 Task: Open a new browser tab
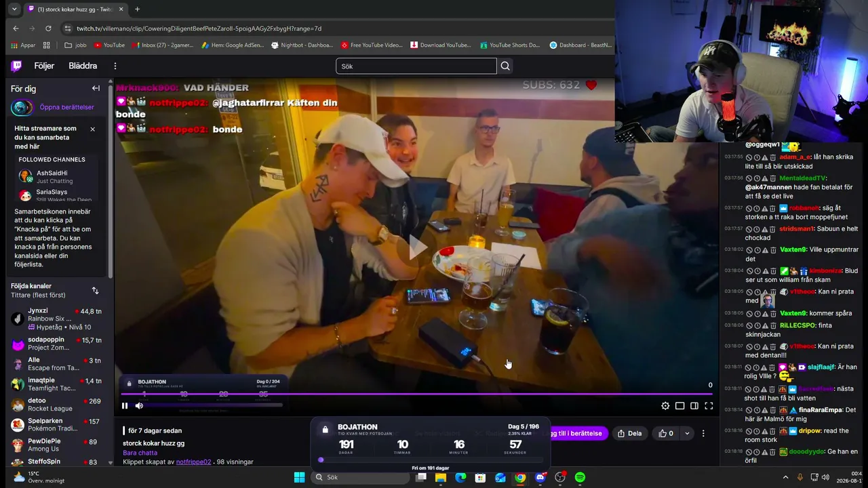click(137, 9)
